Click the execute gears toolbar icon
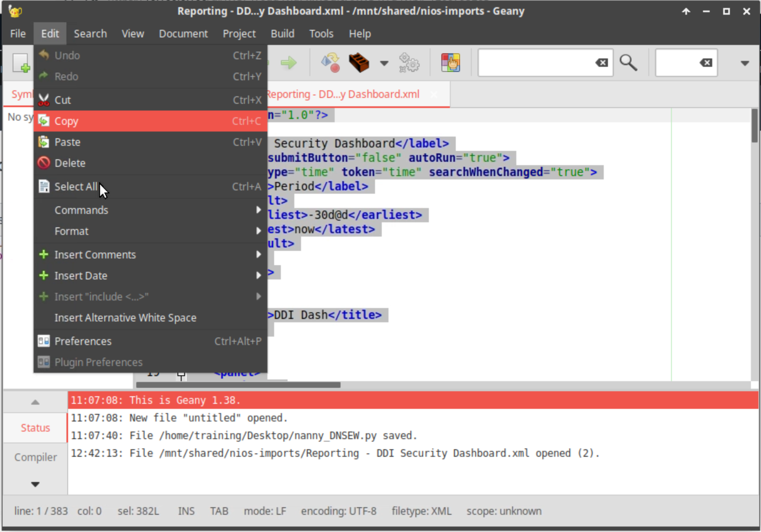This screenshot has width=761, height=532. [x=409, y=63]
